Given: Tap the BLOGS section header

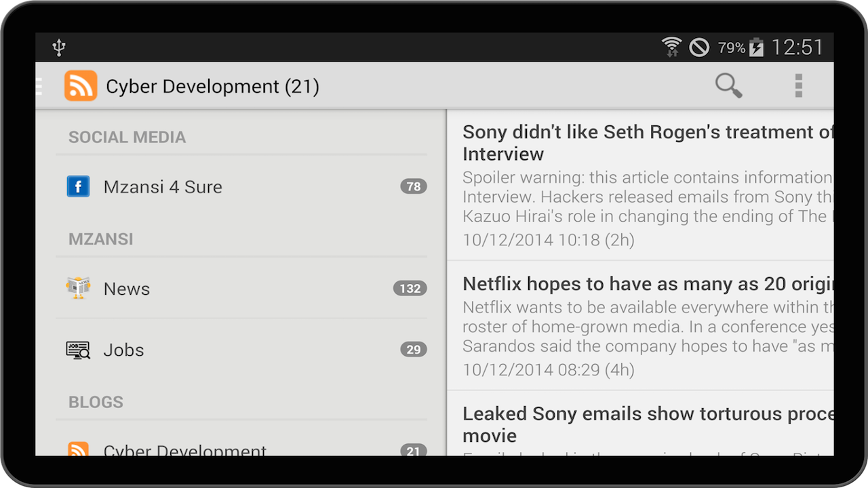Looking at the screenshot, I should [96, 402].
